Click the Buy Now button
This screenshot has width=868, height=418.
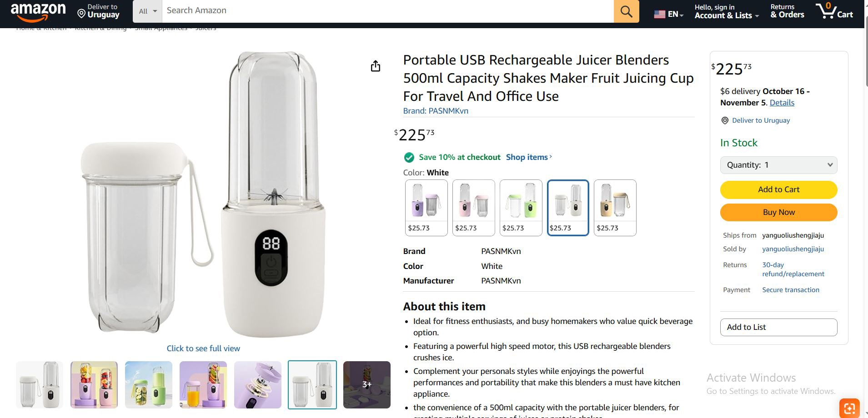(778, 212)
